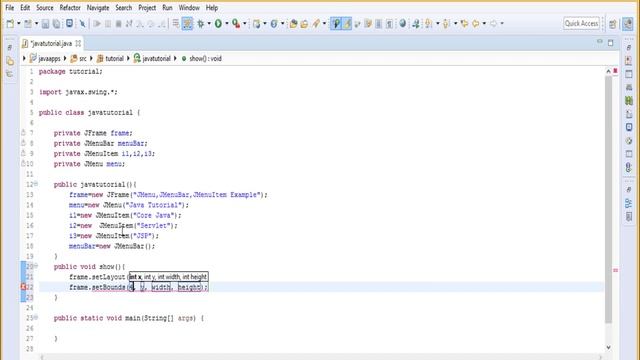Image resolution: width=640 pixels, height=360 pixels.
Task: Select the javatutorial.java editor tab
Action: click(x=51, y=43)
